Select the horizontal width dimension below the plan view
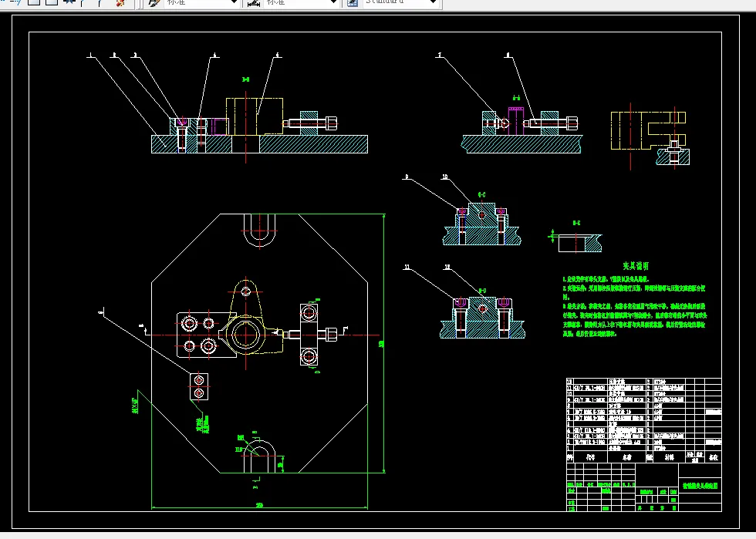756x539 pixels. click(259, 507)
